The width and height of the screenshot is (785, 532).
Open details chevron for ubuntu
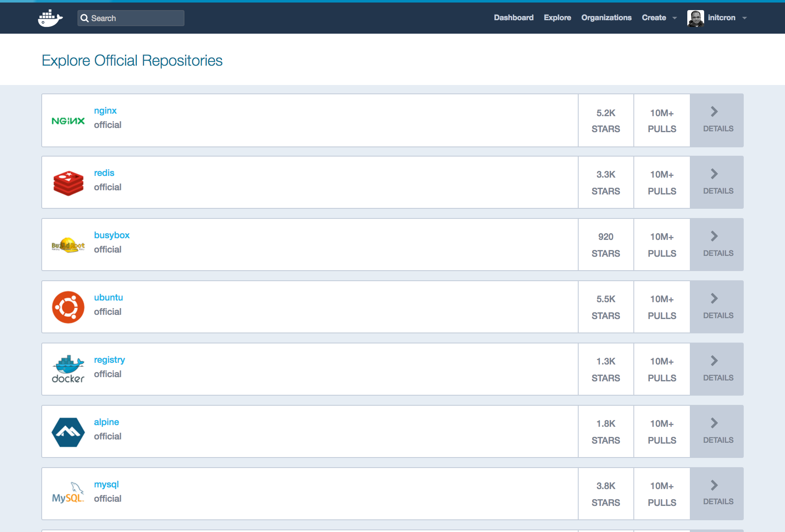click(714, 298)
